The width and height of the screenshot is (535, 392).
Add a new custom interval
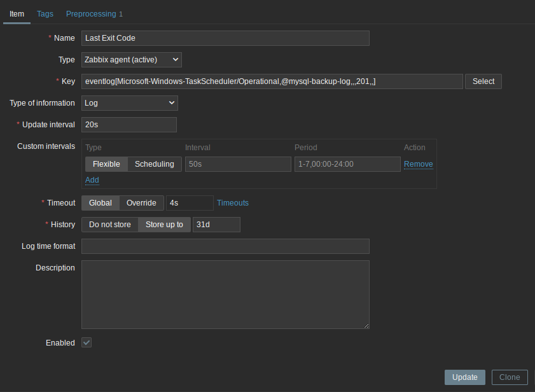tap(92, 180)
